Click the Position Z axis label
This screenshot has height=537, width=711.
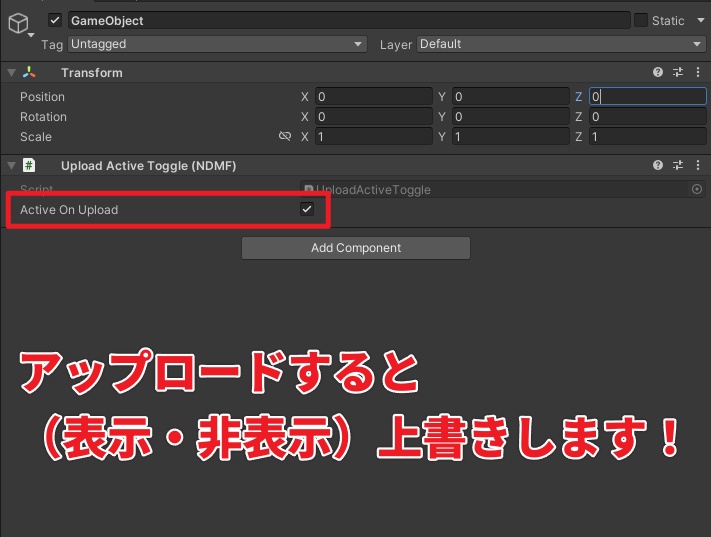579,97
